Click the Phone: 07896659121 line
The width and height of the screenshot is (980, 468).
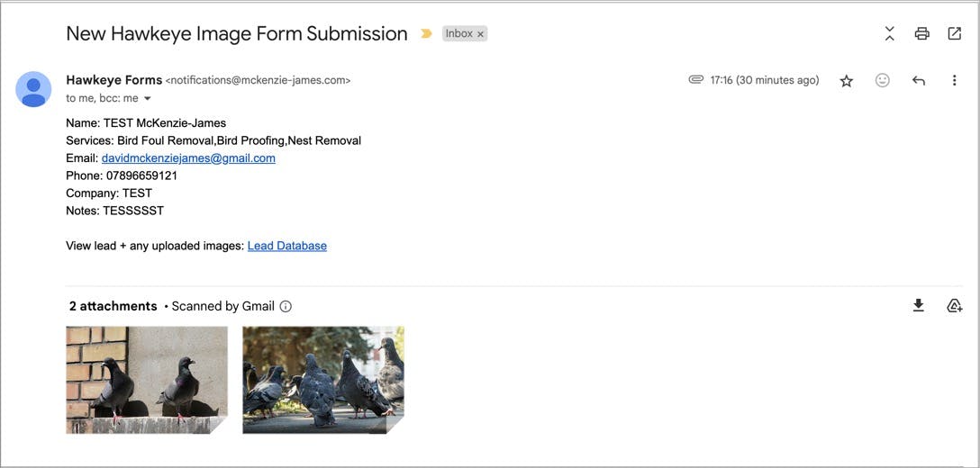click(x=122, y=175)
